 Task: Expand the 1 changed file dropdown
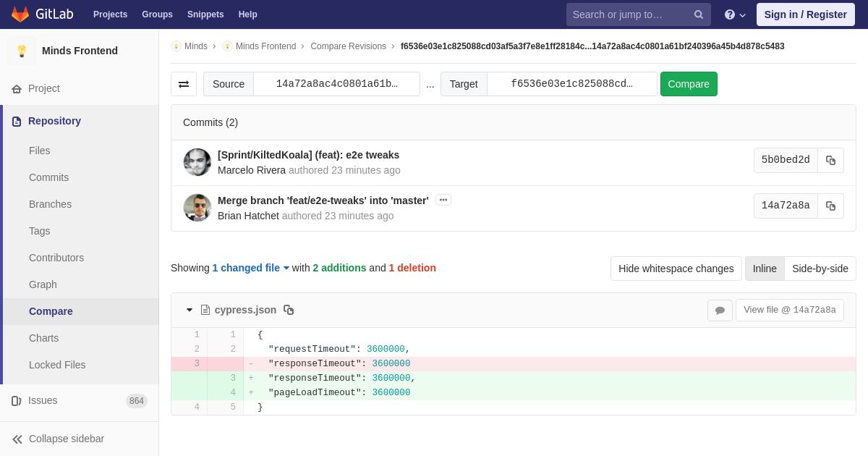tap(250, 268)
